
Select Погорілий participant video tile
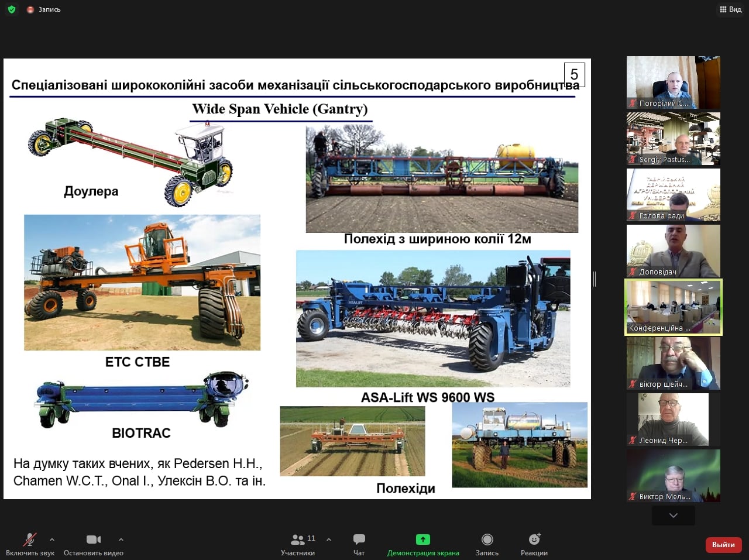coord(674,82)
